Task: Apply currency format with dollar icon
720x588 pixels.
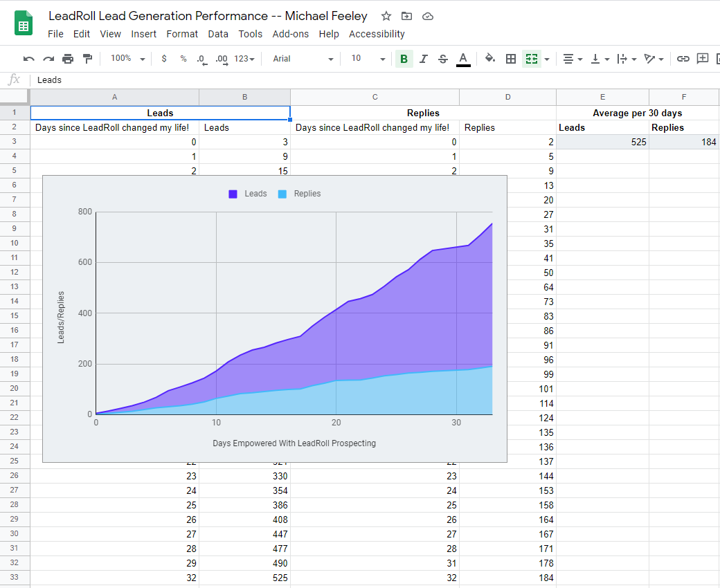Action: (163, 59)
